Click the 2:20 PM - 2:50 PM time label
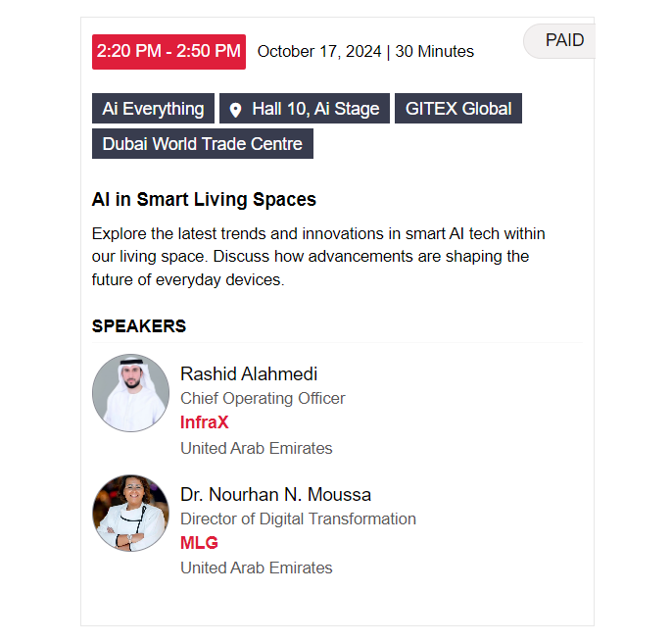 click(168, 52)
